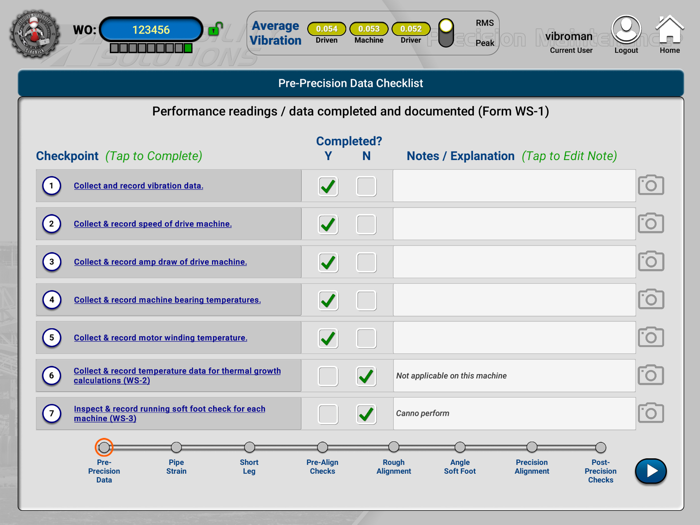Open camera for vibration data row
Viewport: 700px width, 525px height.
[651, 185]
